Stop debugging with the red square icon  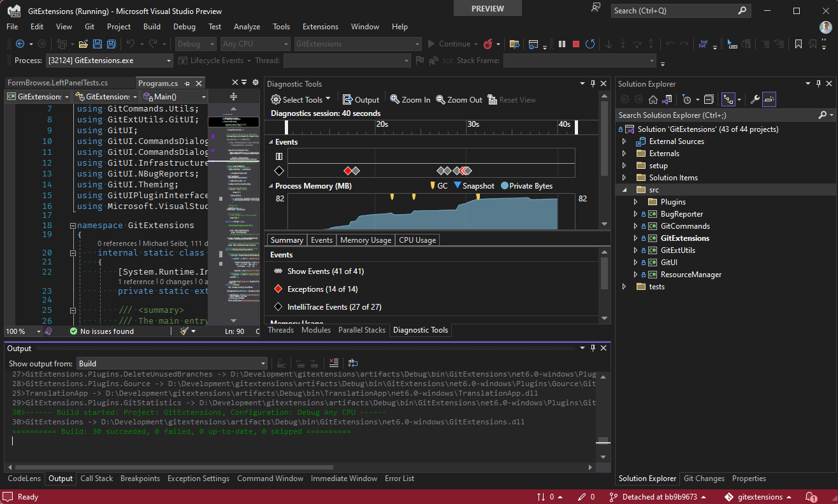pyautogui.click(x=575, y=44)
